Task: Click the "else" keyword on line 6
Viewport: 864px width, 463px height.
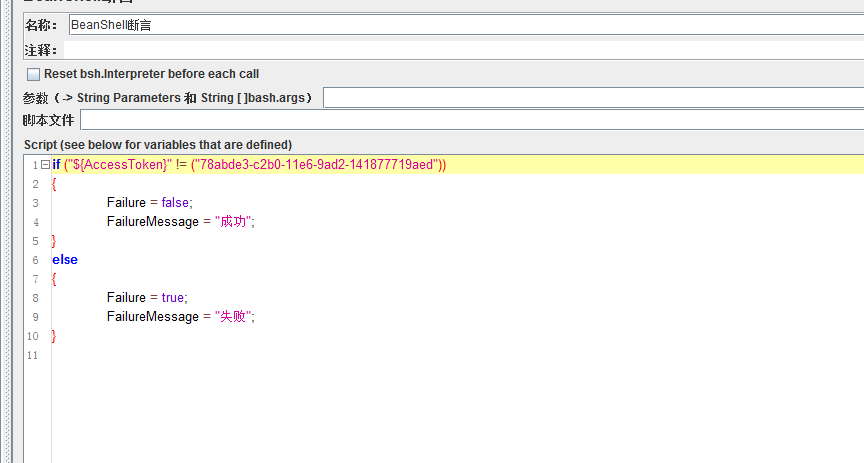Action: tap(65, 260)
